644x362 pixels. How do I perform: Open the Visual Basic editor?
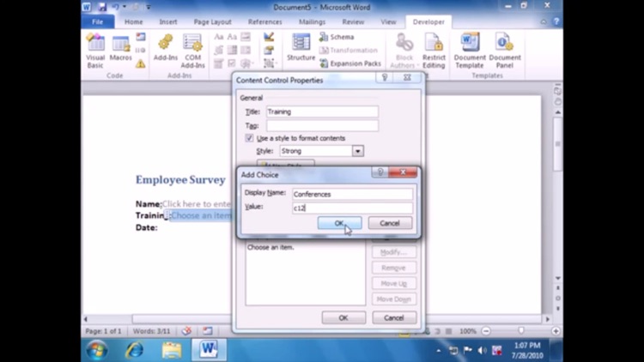95,51
